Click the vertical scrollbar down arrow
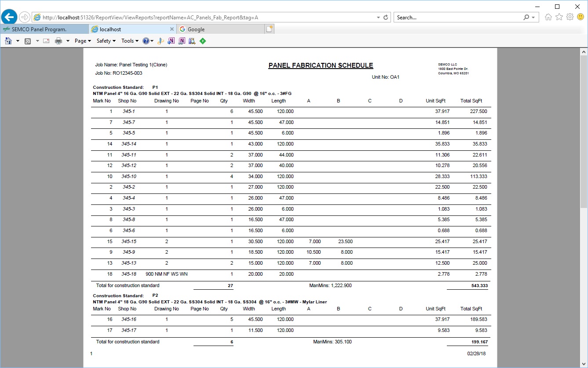The height and width of the screenshot is (368, 588). [584, 363]
